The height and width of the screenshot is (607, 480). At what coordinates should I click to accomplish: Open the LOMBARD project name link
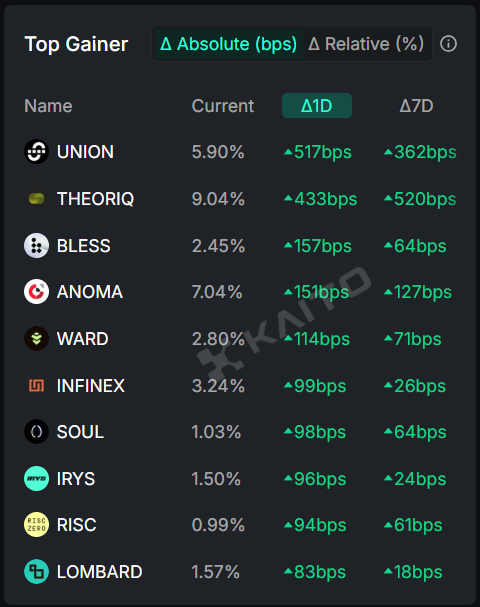pyautogui.click(x=99, y=572)
